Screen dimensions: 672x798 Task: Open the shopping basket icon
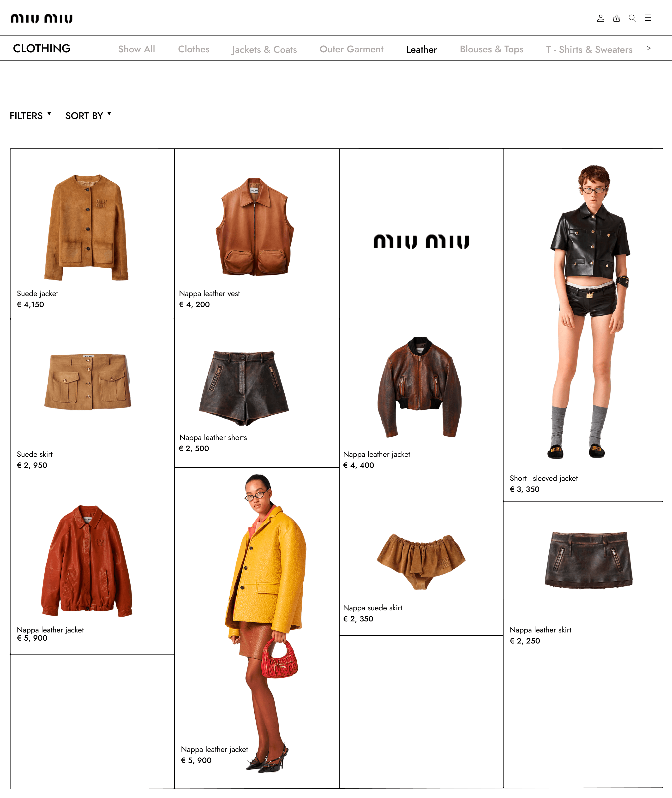tap(616, 18)
